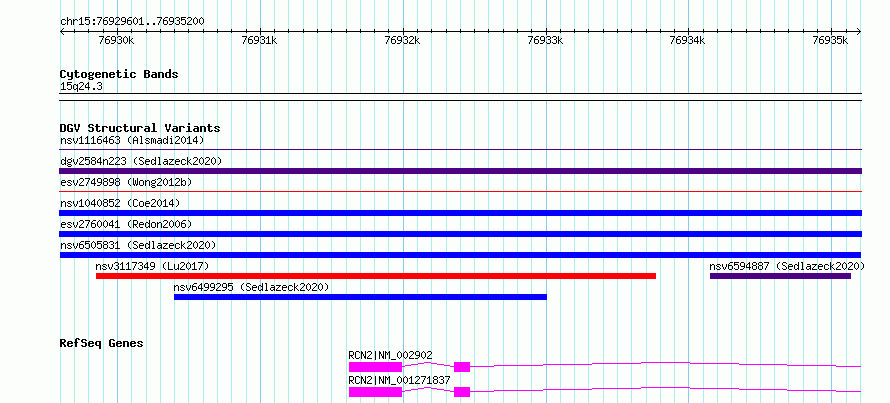Screen dimensions: 890x403
Task: Select the small second exon of RCN2|NM_002902
Action: point(462,367)
